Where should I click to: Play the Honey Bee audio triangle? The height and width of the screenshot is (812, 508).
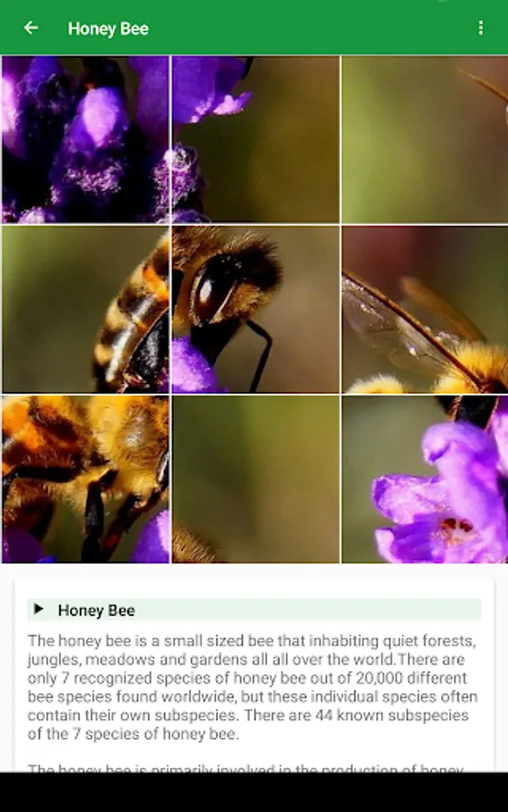(x=38, y=609)
